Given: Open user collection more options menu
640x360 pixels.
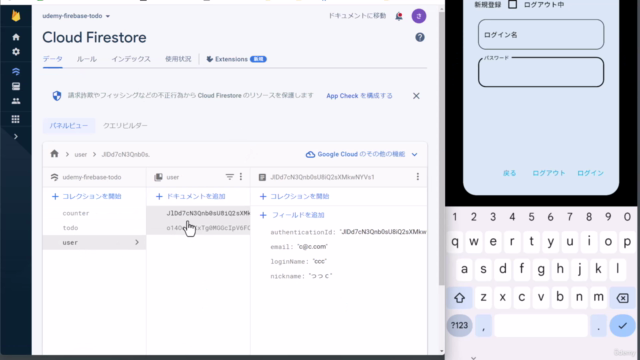Looking at the screenshot, I should (241, 177).
